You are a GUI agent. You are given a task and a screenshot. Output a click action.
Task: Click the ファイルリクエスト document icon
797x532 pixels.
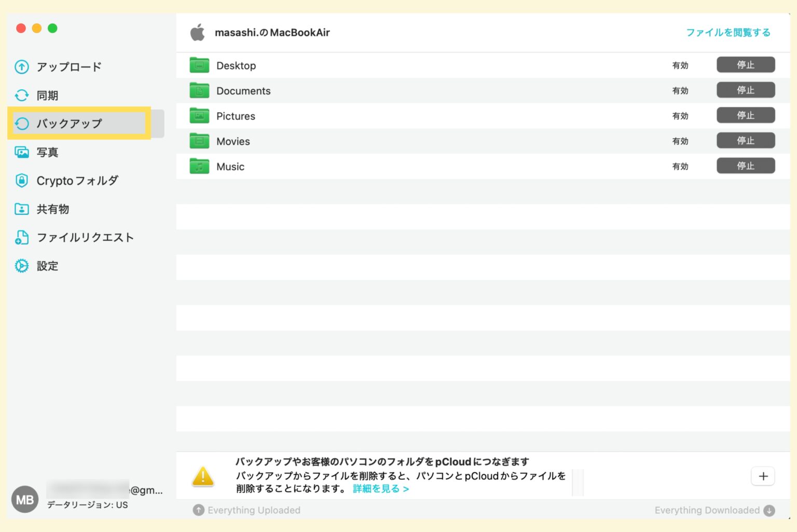[x=22, y=237]
